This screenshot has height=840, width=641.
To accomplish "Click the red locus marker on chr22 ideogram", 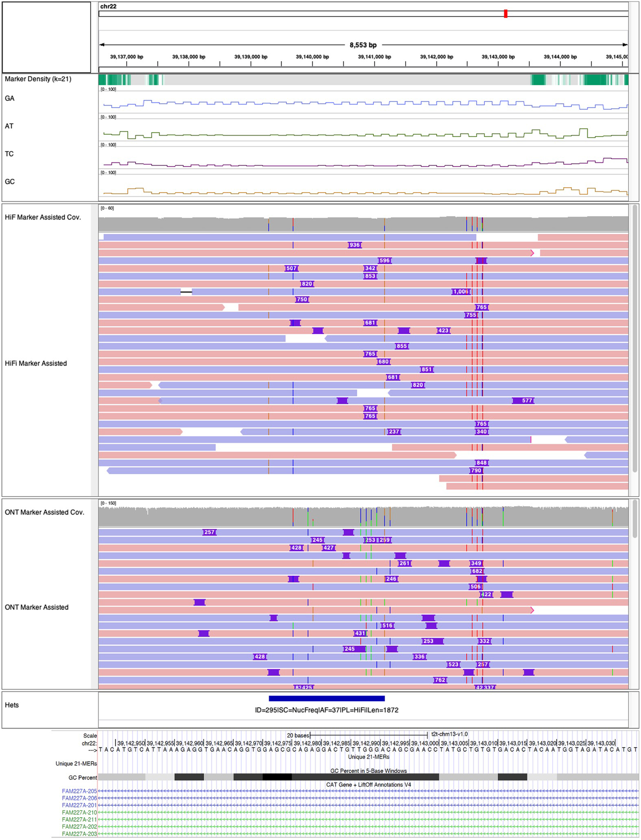I will (505, 14).
